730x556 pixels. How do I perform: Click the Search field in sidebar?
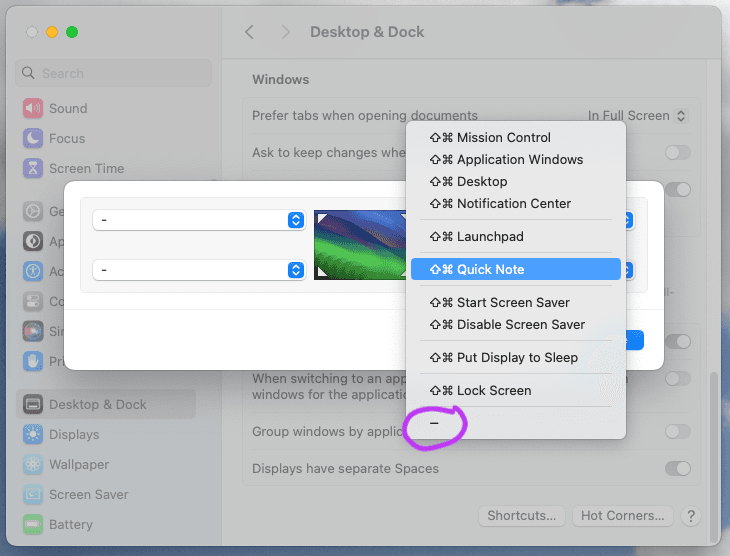[114, 73]
